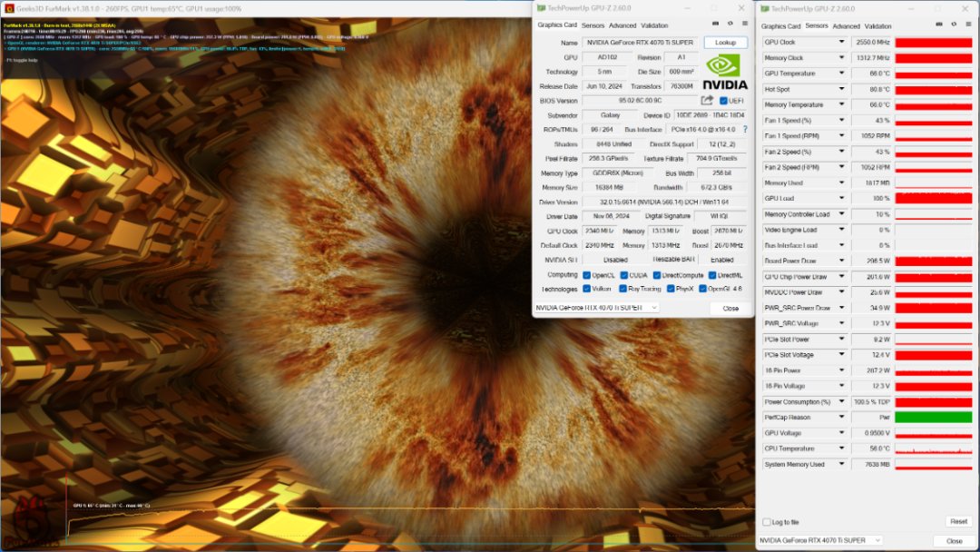The height and width of the screenshot is (552, 980).
Task: Expand the GPU Clock sensor dropdown arrow
Action: 841,42
